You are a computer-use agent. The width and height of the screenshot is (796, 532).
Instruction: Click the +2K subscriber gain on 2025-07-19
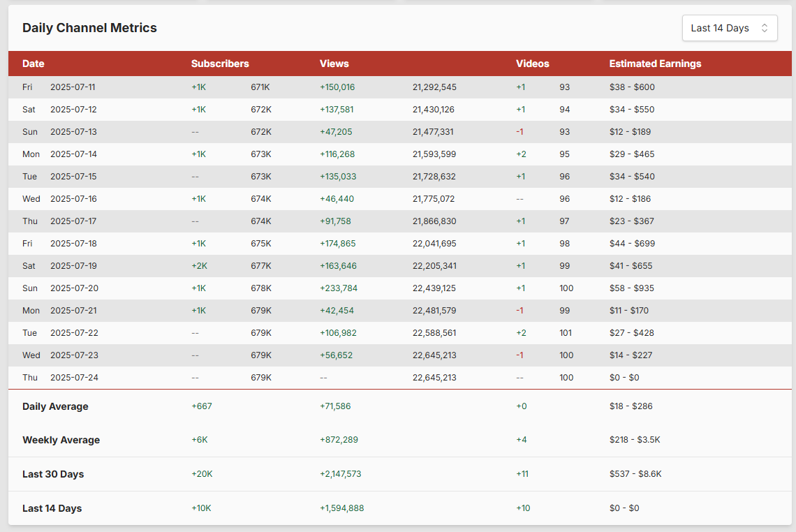point(199,266)
